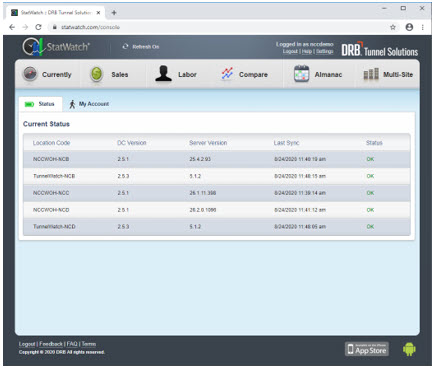Open the Terms footer link
The width and height of the screenshot is (435, 370).
(x=89, y=344)
